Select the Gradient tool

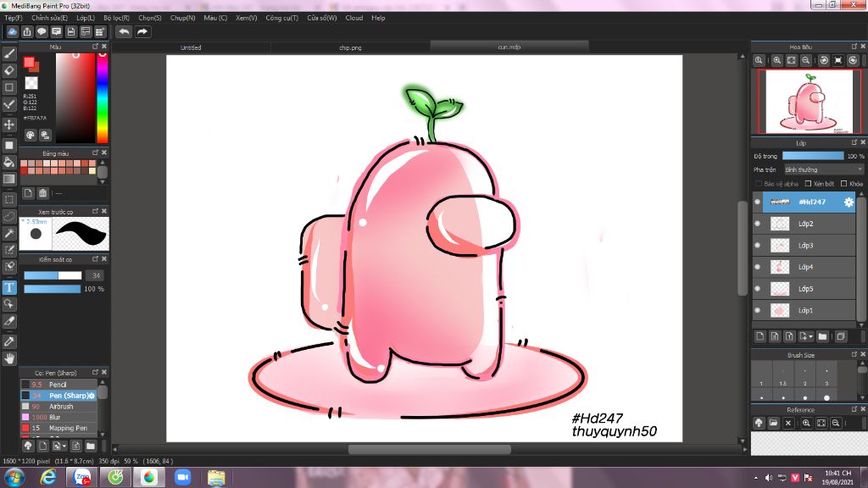[x=9, y=179]
